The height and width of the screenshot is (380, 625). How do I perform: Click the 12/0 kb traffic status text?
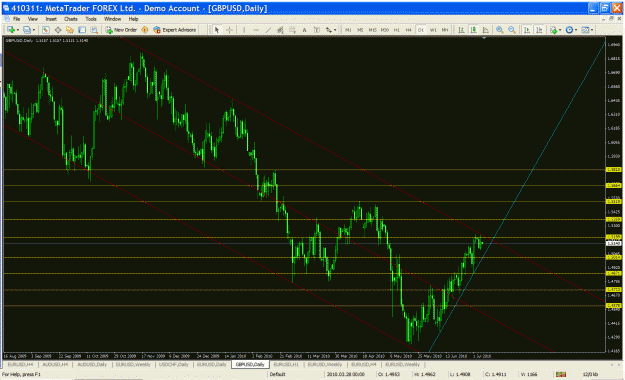click(590, 374)
